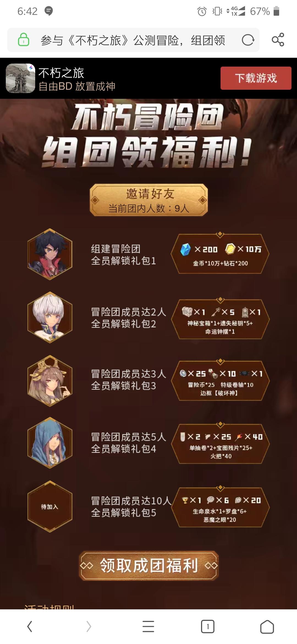
Task: Open the browser hamburger menu
Action: tap(148, 627)
